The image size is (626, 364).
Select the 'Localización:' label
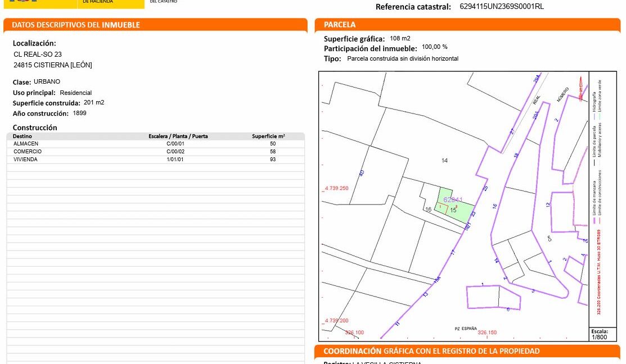point(34,43)
